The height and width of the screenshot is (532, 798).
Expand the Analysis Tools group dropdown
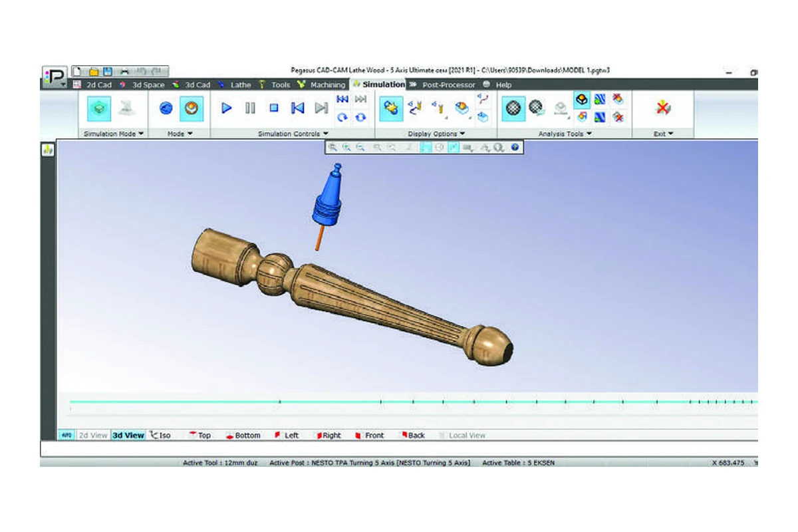(565, 134)
